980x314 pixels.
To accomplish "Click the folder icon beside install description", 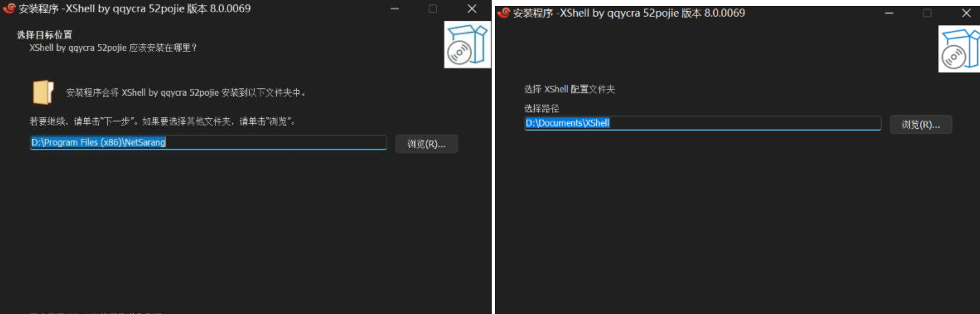I will pyautogui.click(x=43, y=92).
